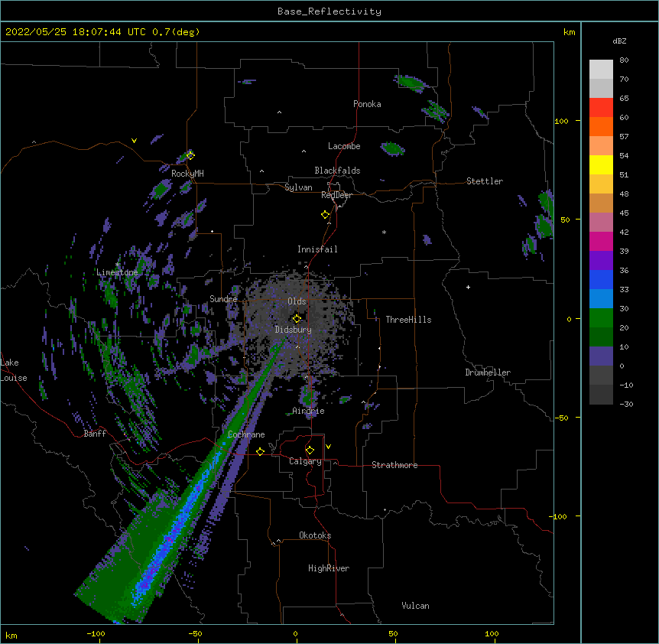Pick the blue 33-36 dBZ legend swatch
The image size is (659, 644).
pos(601,279)
